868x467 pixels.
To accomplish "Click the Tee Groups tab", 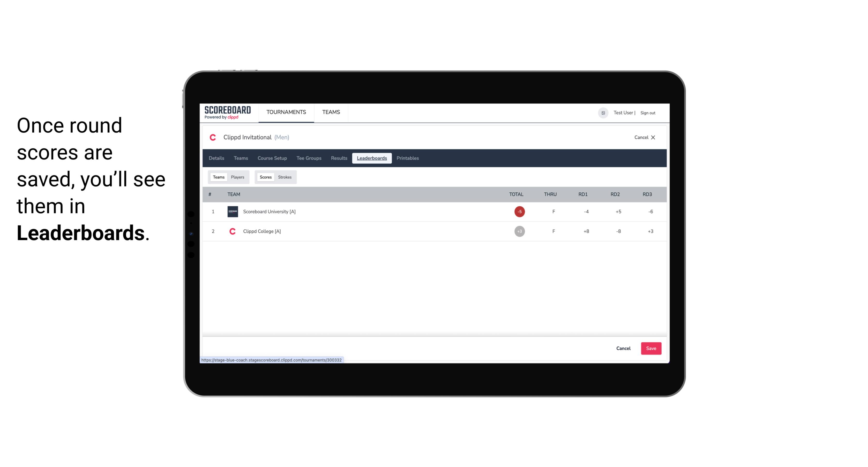I will [x=308, y=158].
